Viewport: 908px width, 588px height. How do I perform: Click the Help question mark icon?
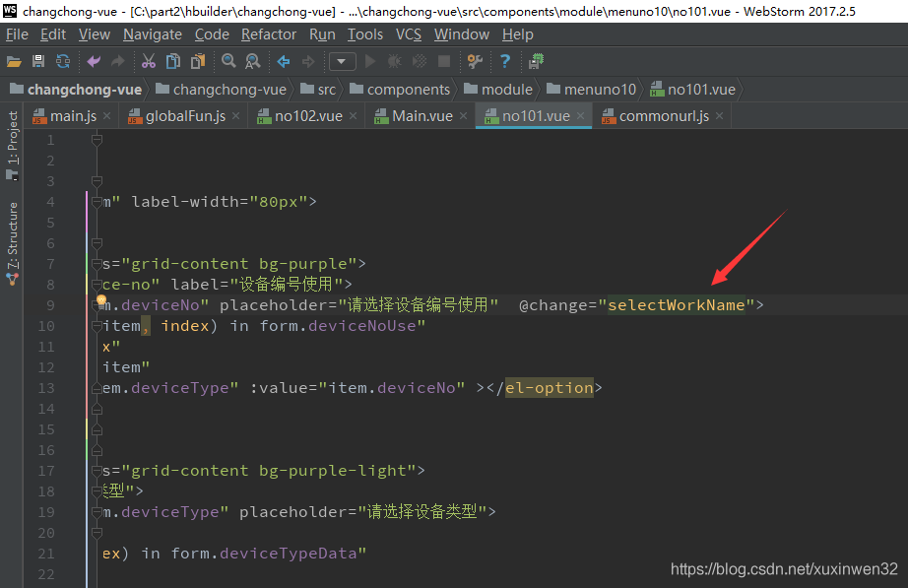tap(505, 61)
